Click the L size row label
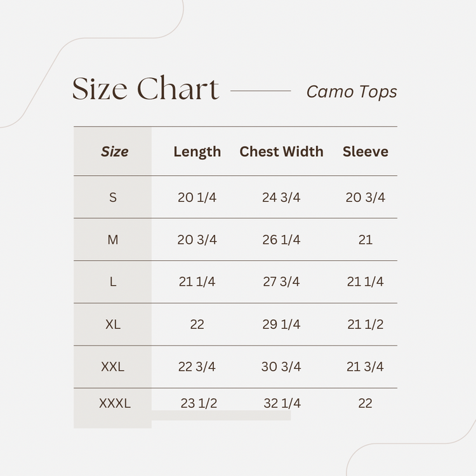 pyautogui.click(x=113, y=282)
